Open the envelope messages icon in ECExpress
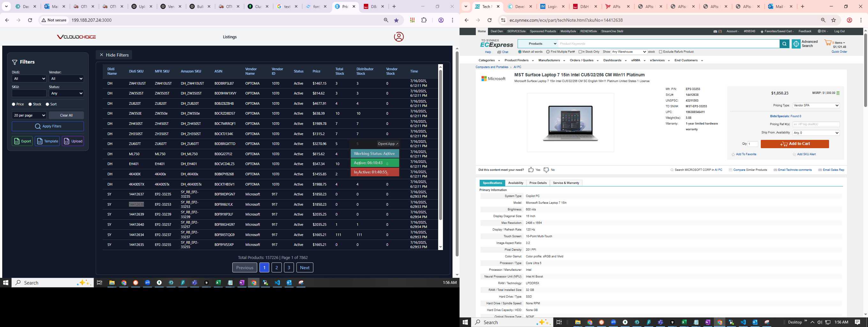Image resolution: width=868 pixels, height=327 pixels. tap(715, 31)
